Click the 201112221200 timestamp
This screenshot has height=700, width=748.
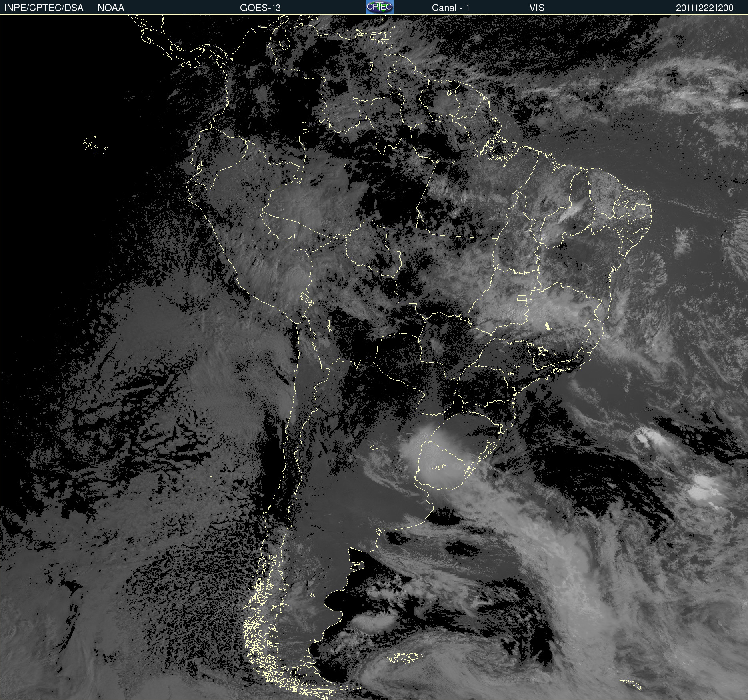tap(704, 8)
